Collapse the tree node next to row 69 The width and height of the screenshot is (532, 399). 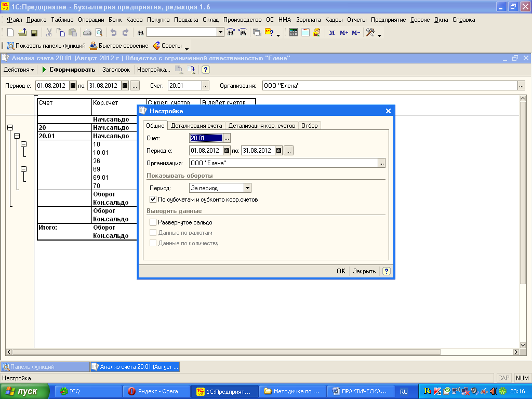(23, 169)
